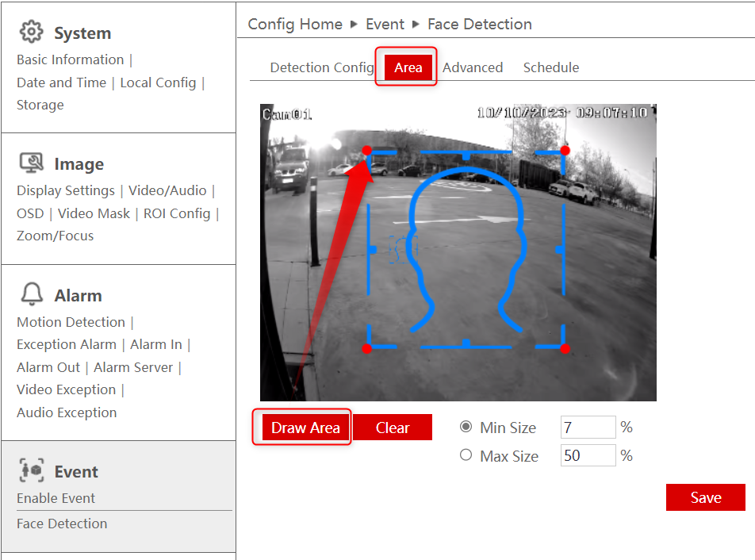The height and width of the screenshot is (560, 755).
Task: Click the Clear button
Action: click(x=392, y=427)
